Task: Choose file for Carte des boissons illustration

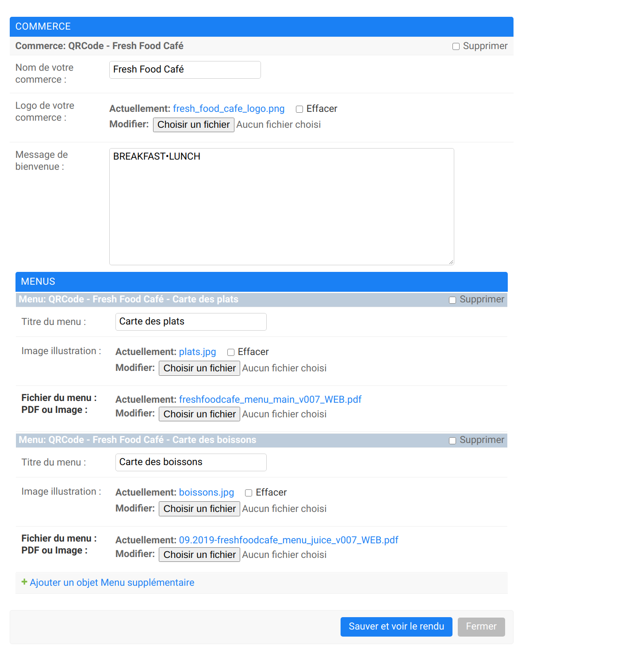Action: click(x=199, y=509)
